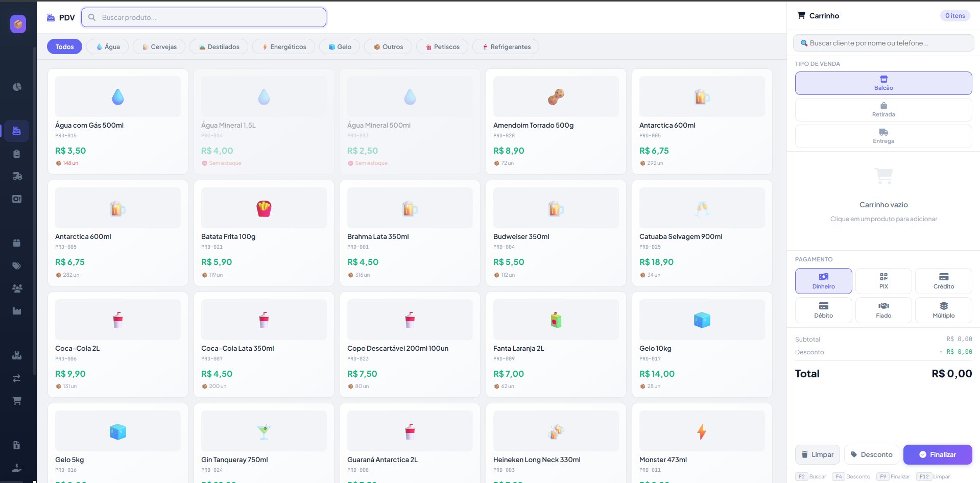Click the tags icon in sidebar
This screenshot has width=980, height=483.
click(x=17, y=265)
